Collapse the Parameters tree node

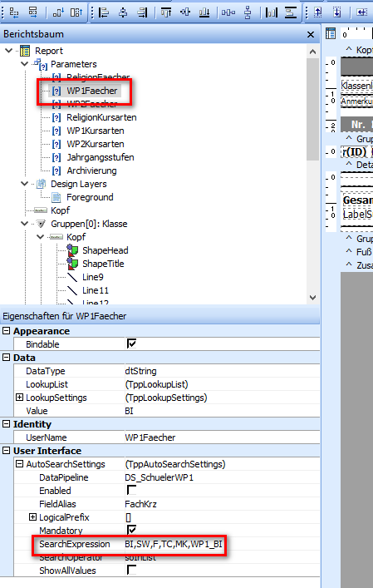[x=24, y=64]
